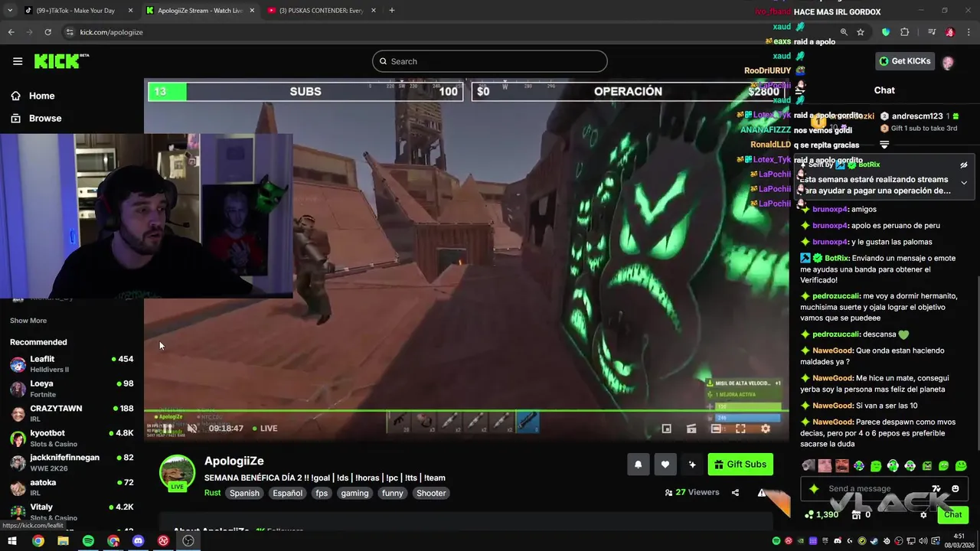Toggle notifications bell for ApologiiZe
The image size is (980, 551).
tap(638, 464)
